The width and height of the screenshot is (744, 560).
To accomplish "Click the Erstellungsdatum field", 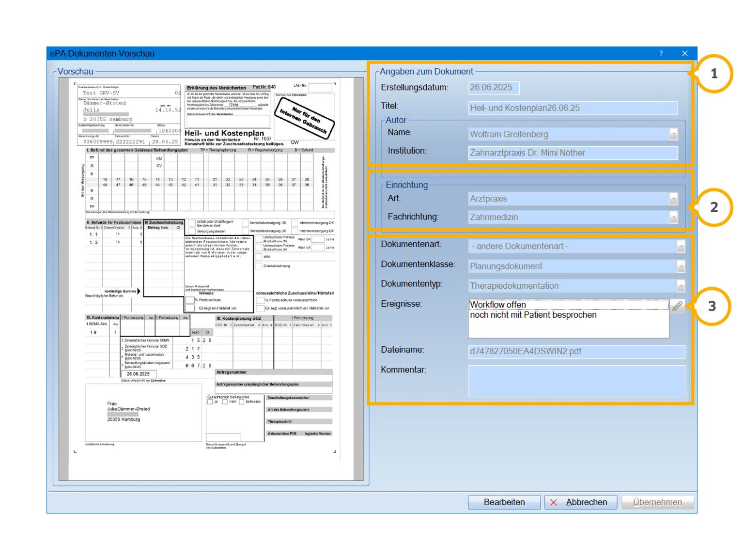I will click(494, 88).
